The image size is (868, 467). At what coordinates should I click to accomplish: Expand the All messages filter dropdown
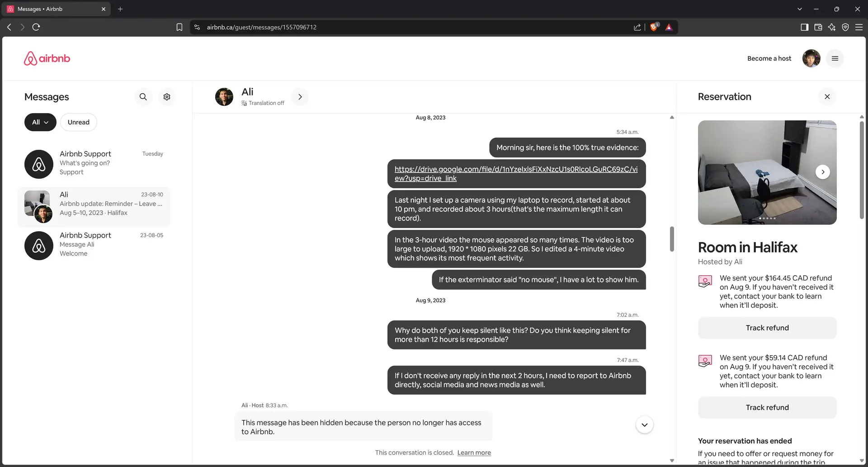coord(40,122)
